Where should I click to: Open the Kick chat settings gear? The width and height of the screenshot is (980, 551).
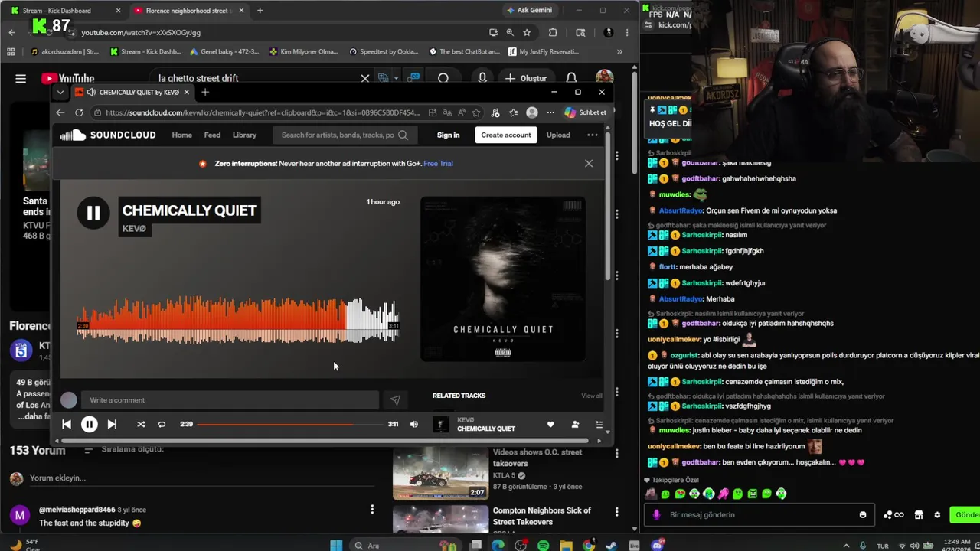937,515
